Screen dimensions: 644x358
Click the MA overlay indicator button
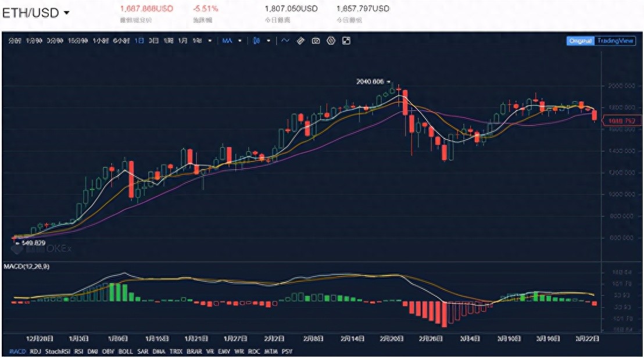tap(227, 41)
